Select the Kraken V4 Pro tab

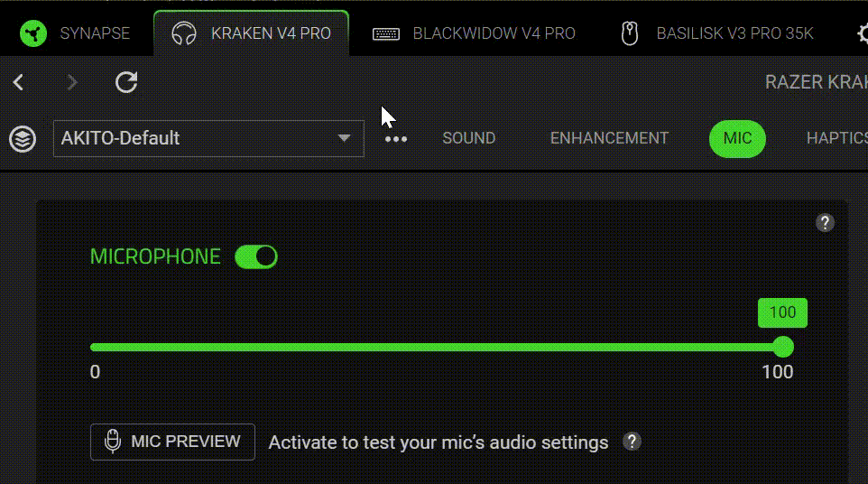(x=252, y=33)
